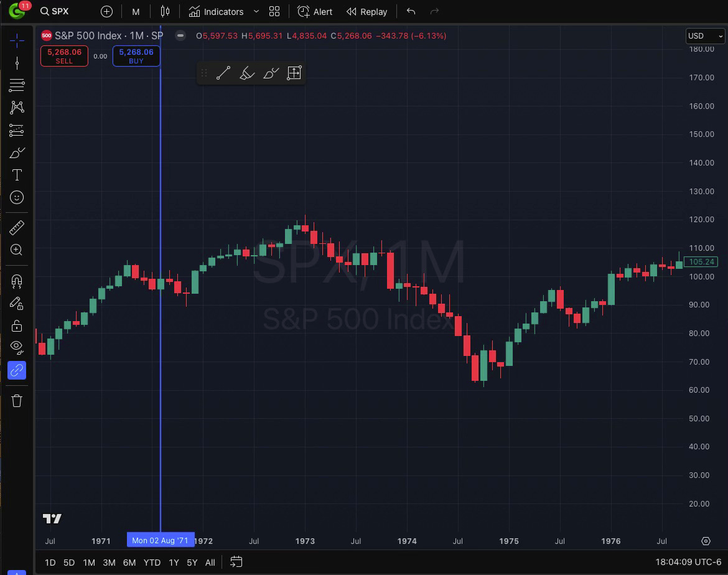Show All available data range
The height and width of the screenshot is (575, 728).
(210, 563)
